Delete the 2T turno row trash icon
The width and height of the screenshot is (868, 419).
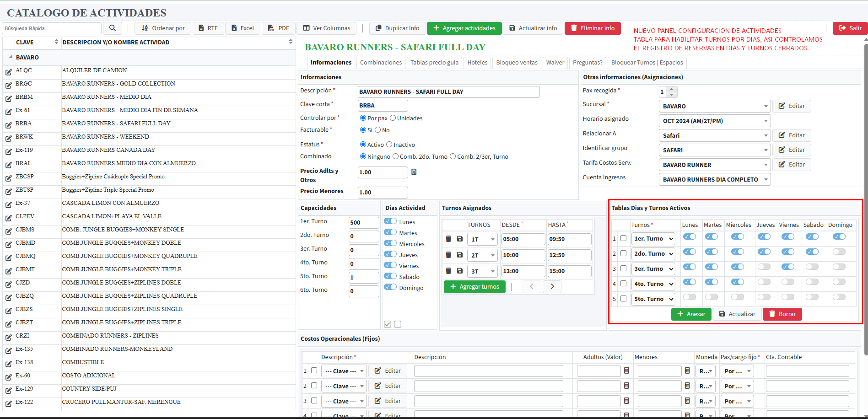448,255
